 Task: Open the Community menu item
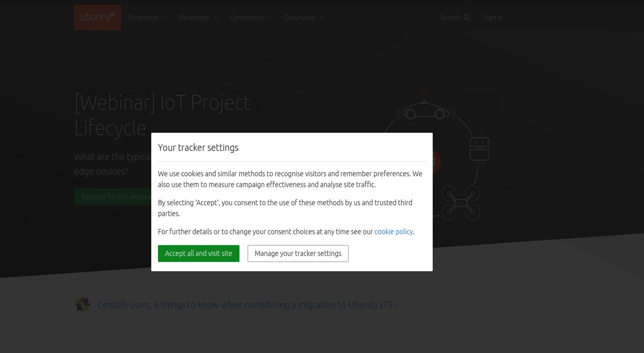click(x=247, y=17)
